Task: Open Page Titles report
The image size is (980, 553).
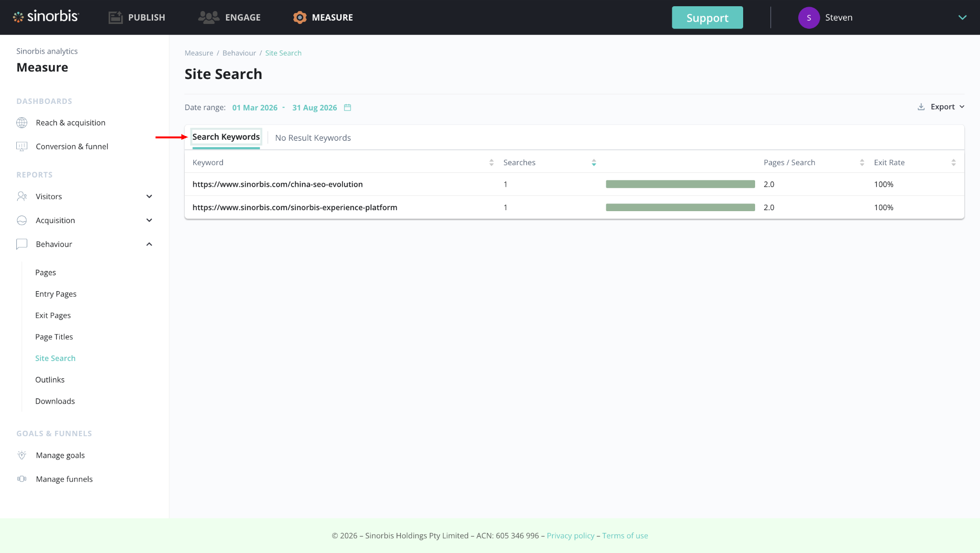Action: (54, 337)
